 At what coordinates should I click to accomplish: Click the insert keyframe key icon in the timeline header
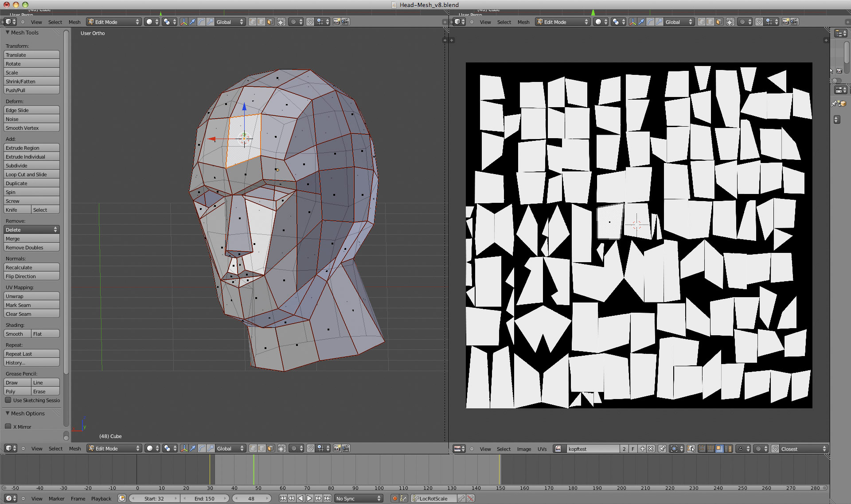click(462, 498)
